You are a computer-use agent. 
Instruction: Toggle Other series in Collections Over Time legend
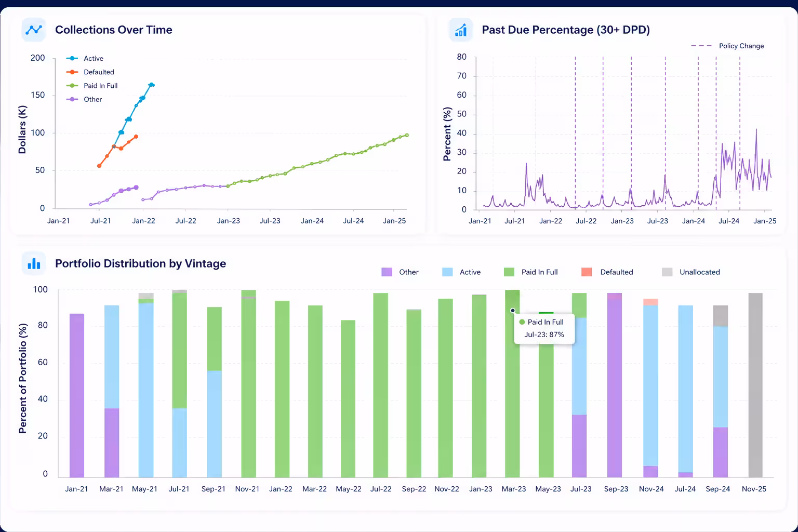pos(84,99)
